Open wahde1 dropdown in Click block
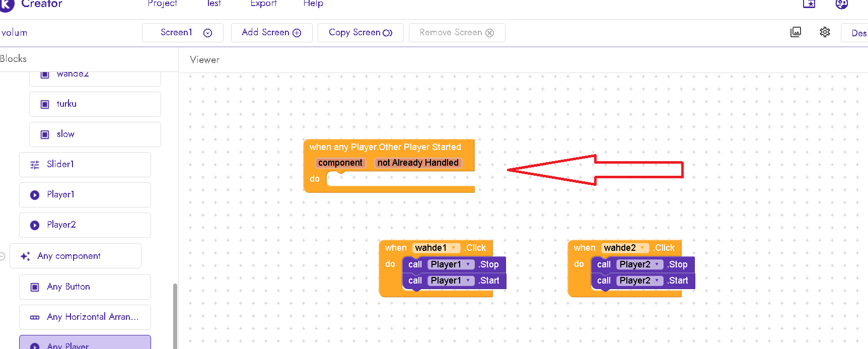Screen dimensions: 868x349 click(454, 248)
